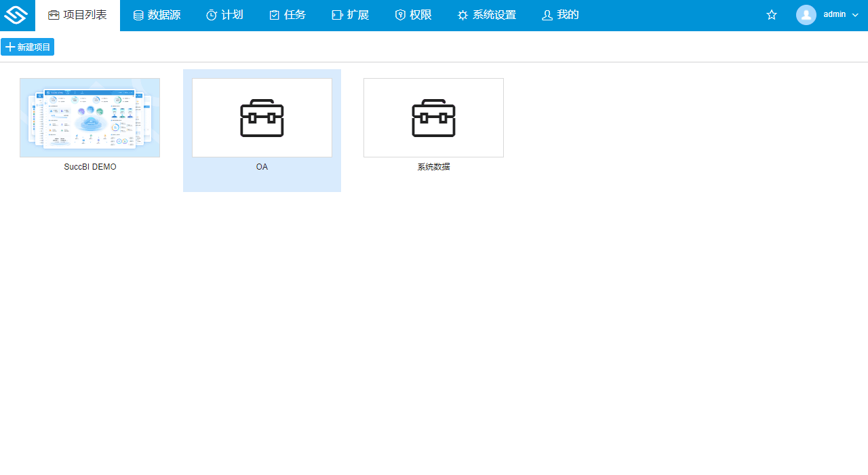This screenshot has width=868, height=475.
Task: Click the admin avatar icon
Action: coord(806,14)
